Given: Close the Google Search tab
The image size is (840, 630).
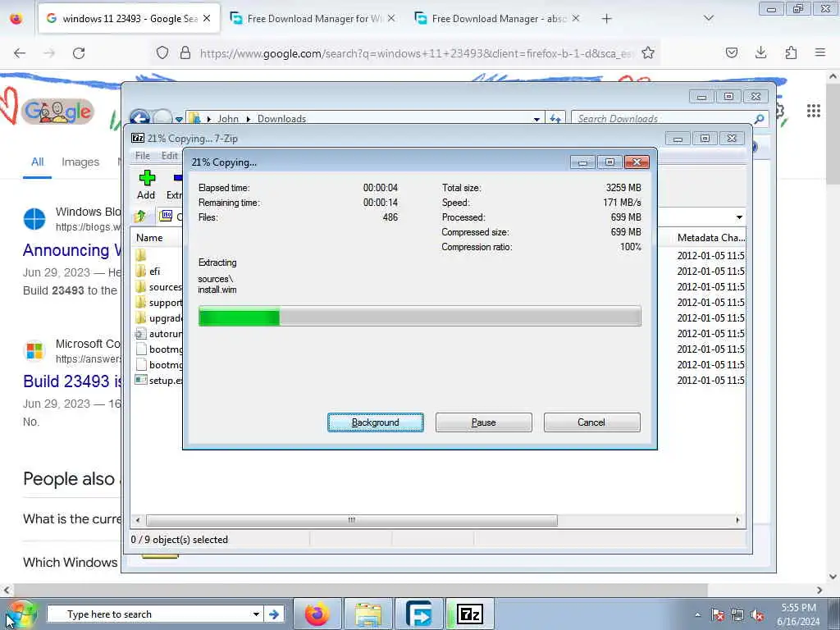Looking at the screenshot, I should pos(207,18).
